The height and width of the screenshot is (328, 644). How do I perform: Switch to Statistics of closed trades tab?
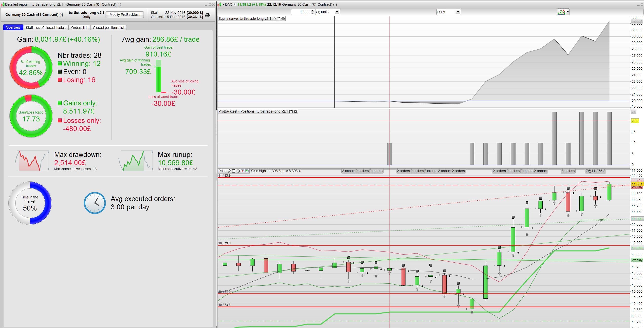(45, 28)
